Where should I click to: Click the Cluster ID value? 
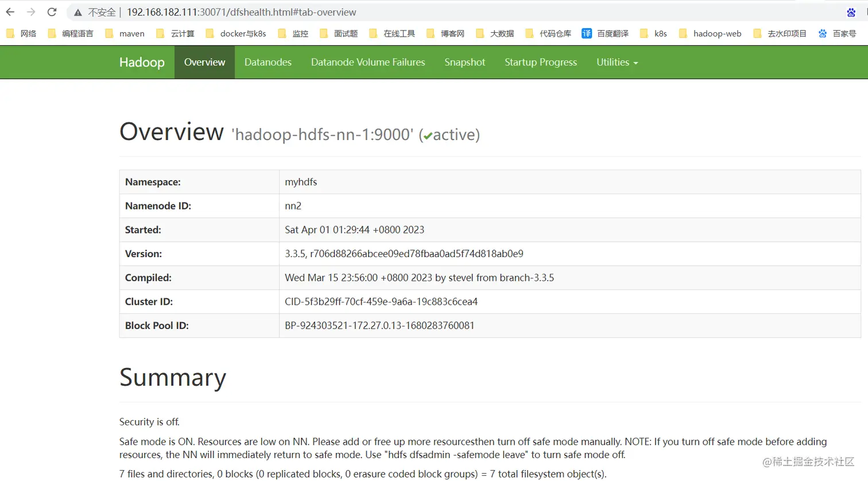[x=381, y=302]
